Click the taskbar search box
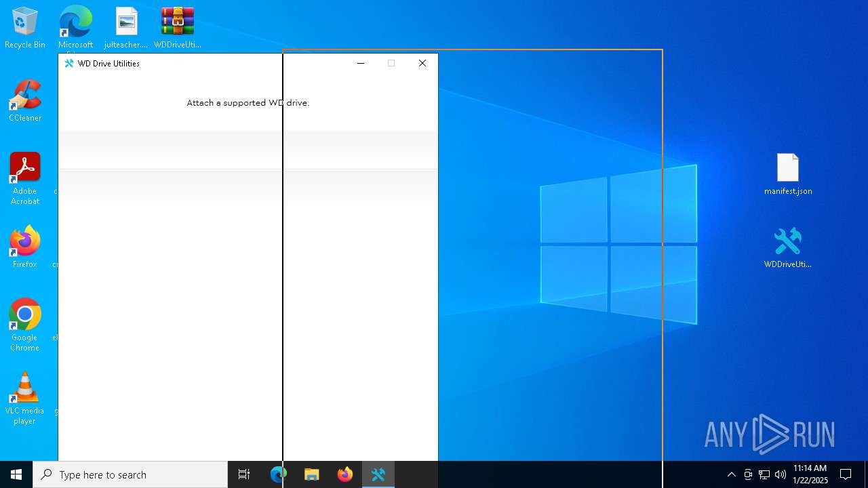 (x=130, y=474)
